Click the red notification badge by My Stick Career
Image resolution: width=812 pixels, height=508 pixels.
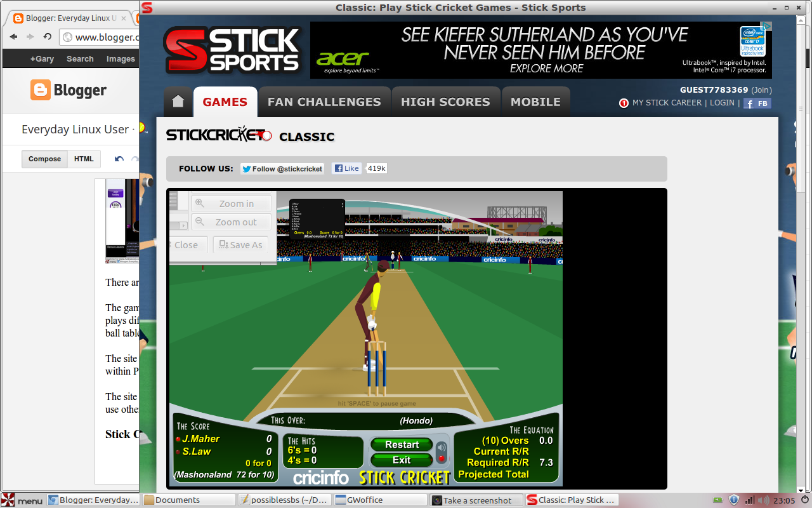[x=624, y=103]
